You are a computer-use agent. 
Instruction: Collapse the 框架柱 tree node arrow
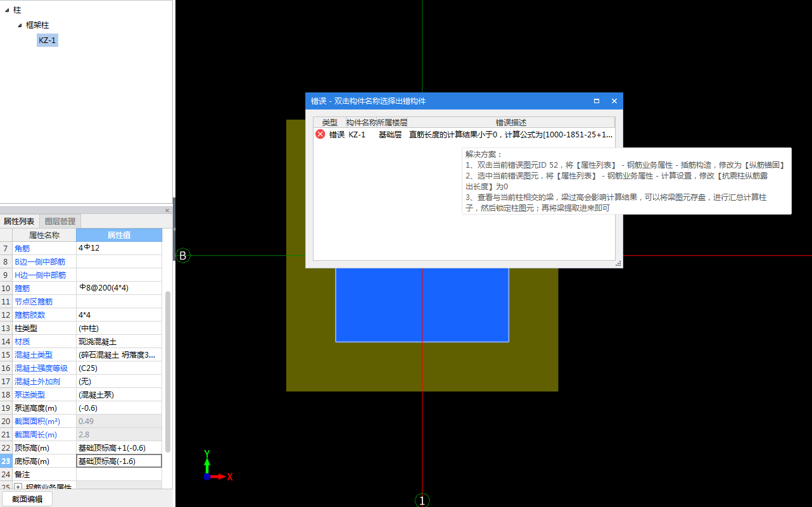pyautogui.click(x=20, y=25)
